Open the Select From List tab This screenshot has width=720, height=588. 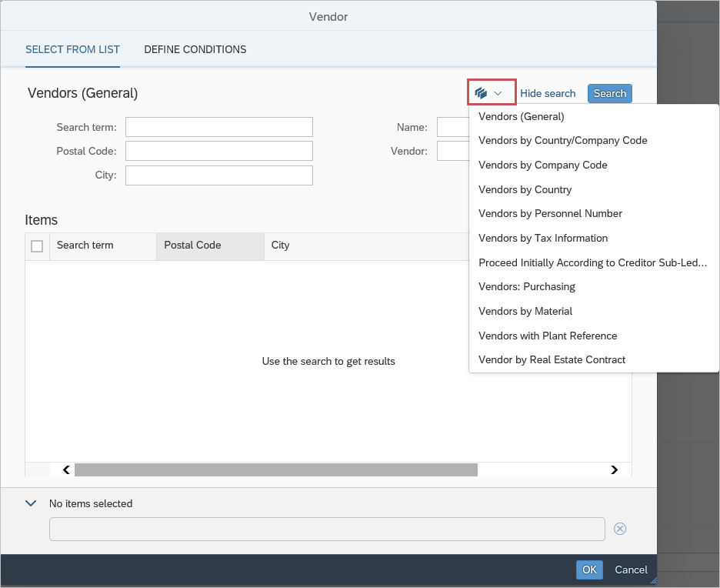point(72,49)
